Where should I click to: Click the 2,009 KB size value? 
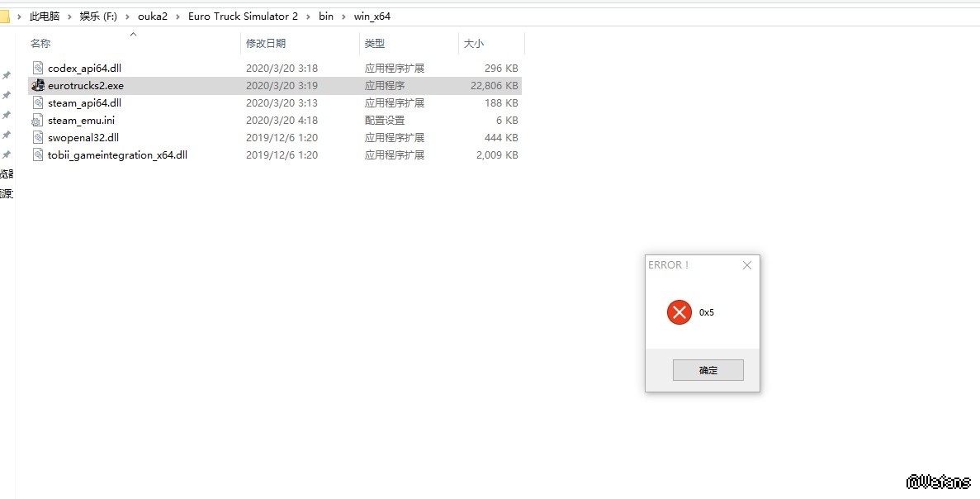click(x=498, y=155)
